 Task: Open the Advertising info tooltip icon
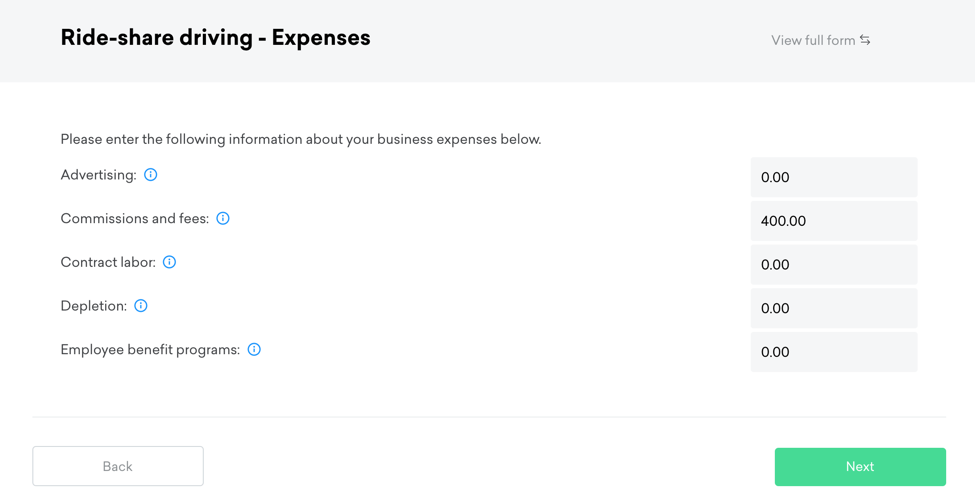click(x=151, y=175)
